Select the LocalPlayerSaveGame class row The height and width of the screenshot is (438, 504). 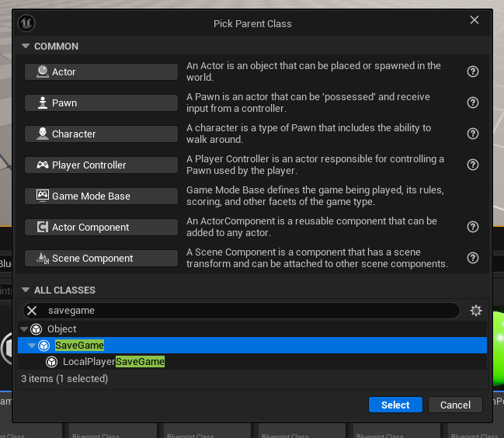click(x=252, y=362)
